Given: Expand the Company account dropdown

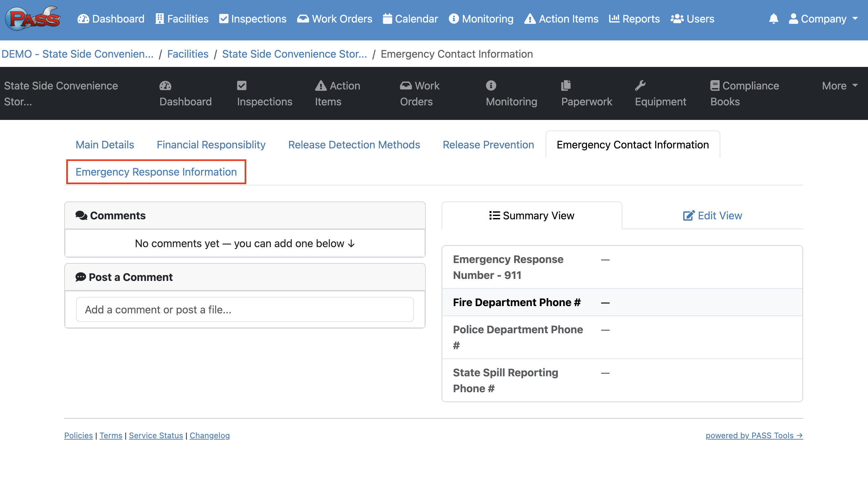Looking at the screenshot, I should point(823,19).
